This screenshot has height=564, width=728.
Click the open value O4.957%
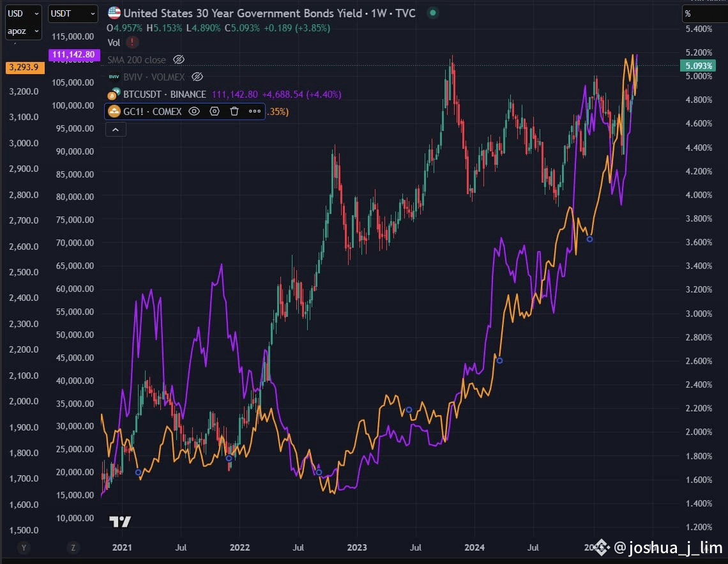[125, 28]
